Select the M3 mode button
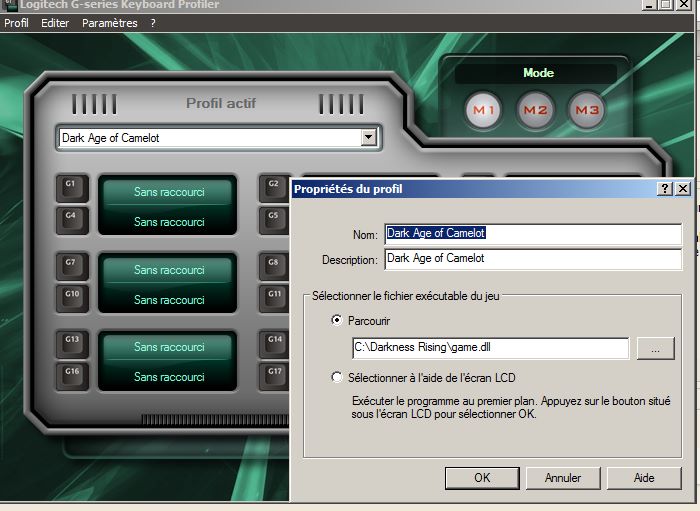This screenshot has width=700, height=511. pyautogui.click(x=587, y=110)
